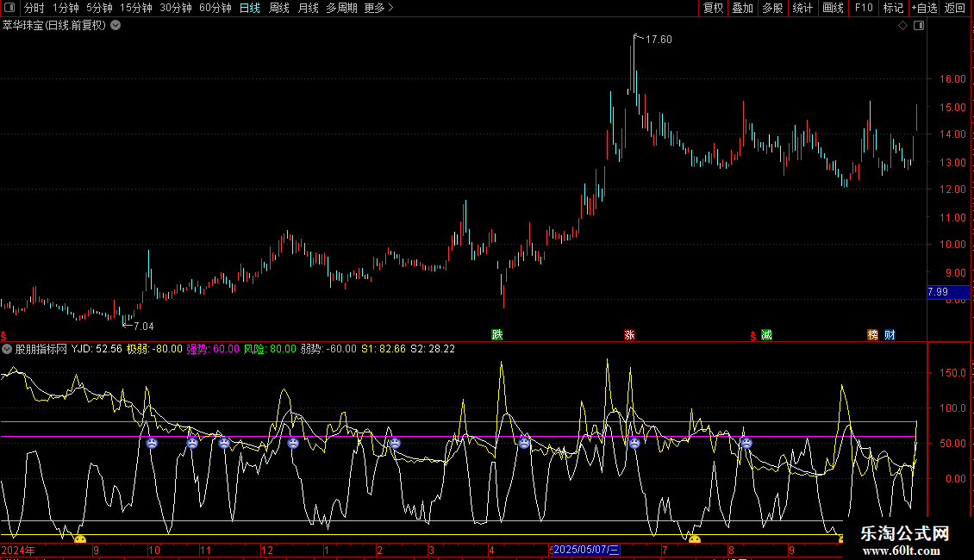The height and width of the screenshot is (560, 974).
Task: Toggle 复权 price adjustment
Action: pos(713,8)
